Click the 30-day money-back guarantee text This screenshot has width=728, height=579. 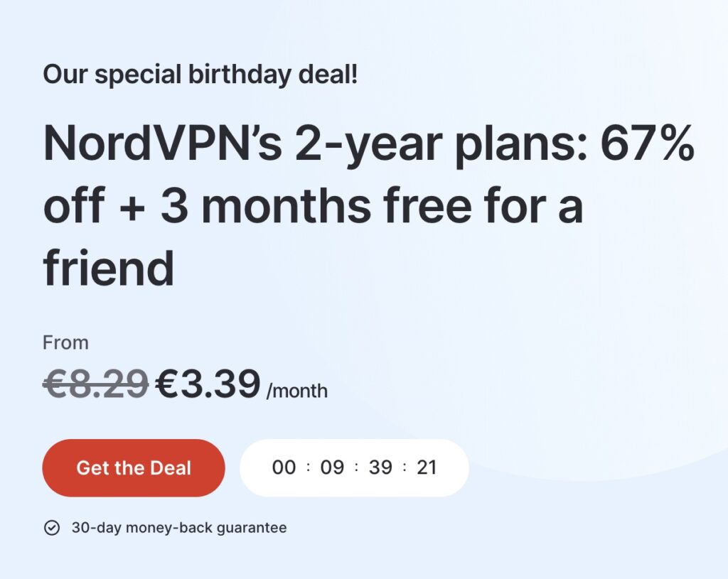pyautogui.click(x=179, y=528)
